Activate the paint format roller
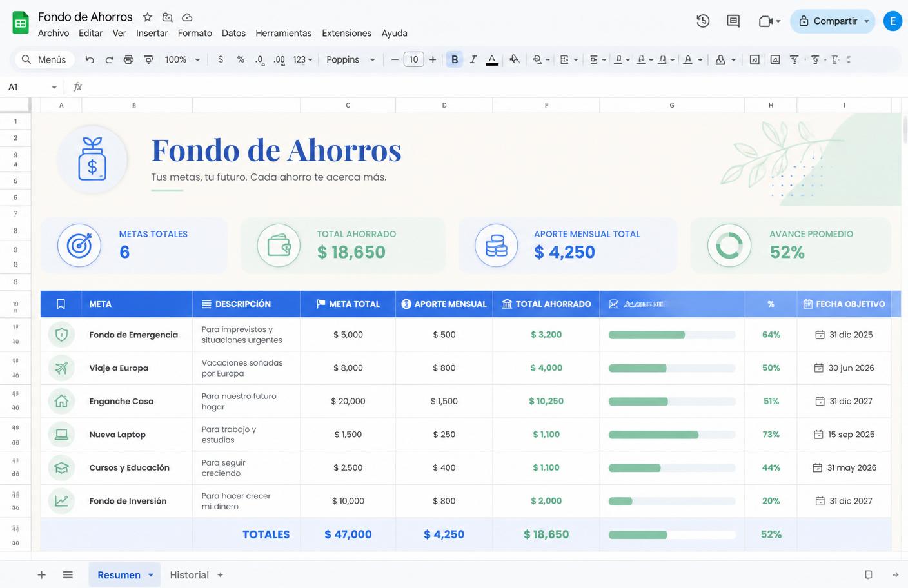 coord(148,59)
